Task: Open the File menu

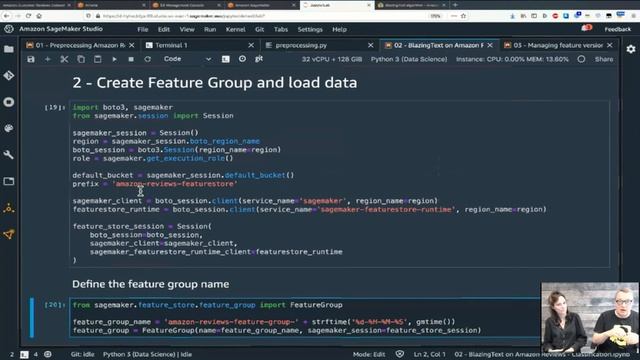Action: 143,29
